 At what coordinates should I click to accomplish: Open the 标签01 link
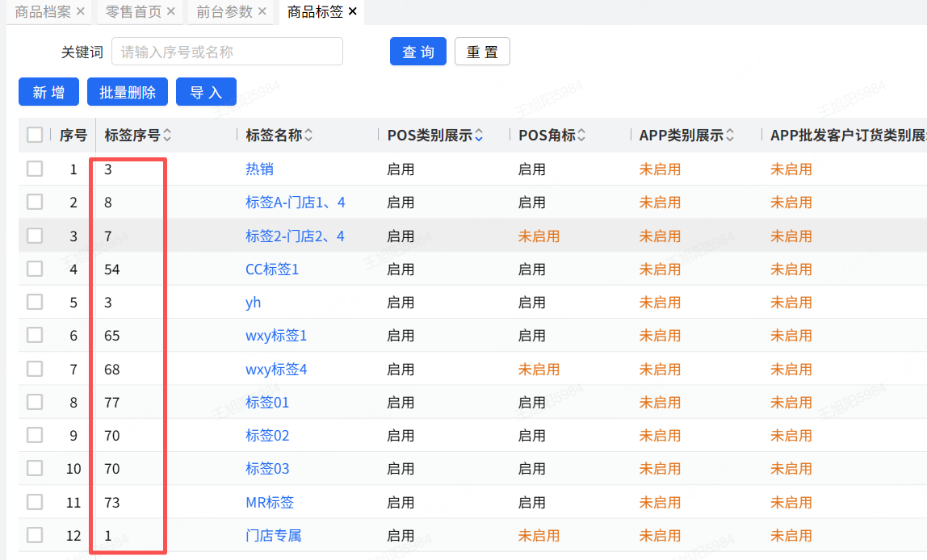coord(267,403)
